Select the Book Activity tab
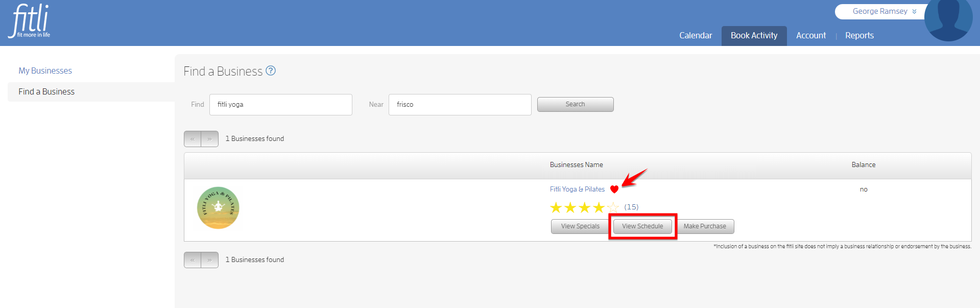The height and width of the screenshot is (308, 980). click(754, 36)
